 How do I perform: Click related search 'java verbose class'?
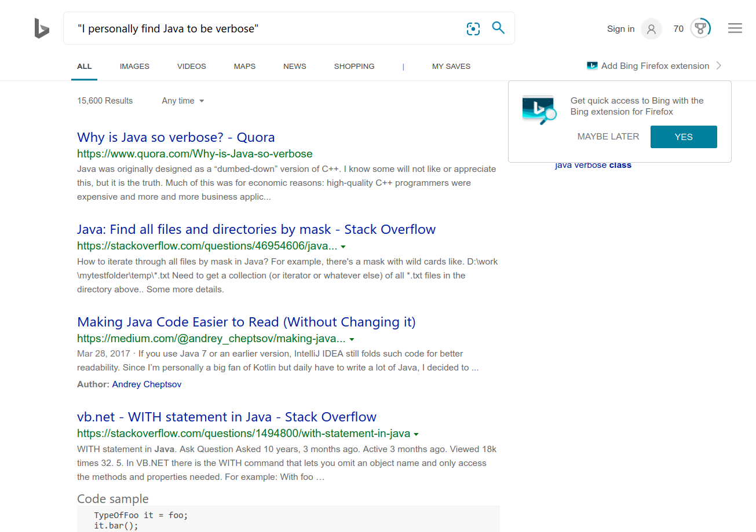pyautogui.click(x=593, y=165)
